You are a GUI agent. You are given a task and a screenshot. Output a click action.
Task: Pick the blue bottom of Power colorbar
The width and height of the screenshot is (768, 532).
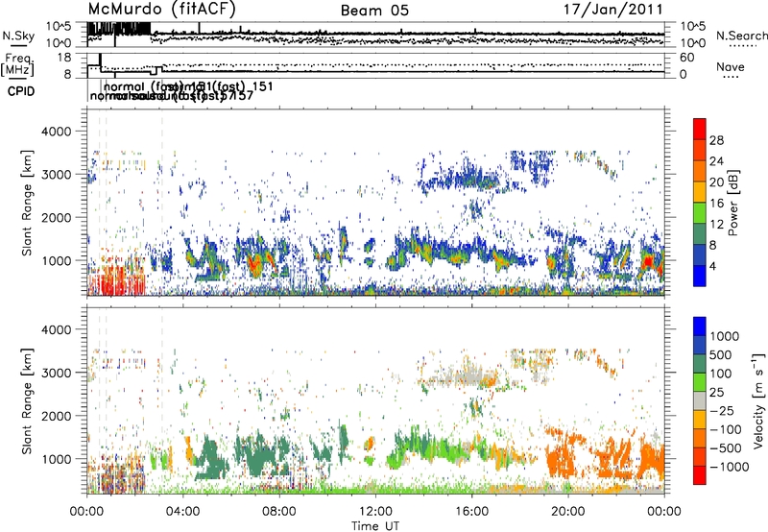(700, 276)
